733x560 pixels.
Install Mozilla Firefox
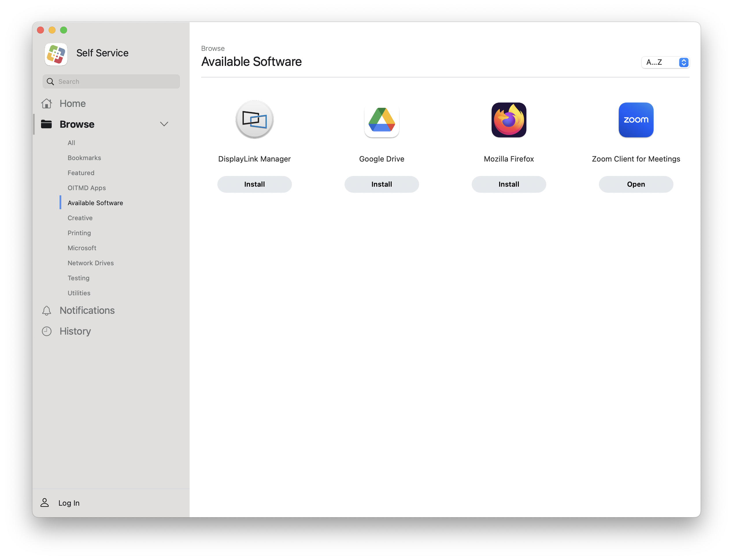click(509, 184)
